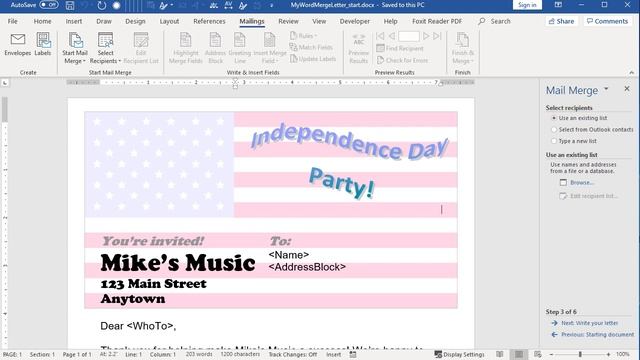Switch to the Developer tab
The height and width of the screenshot is (360, 640).
[x=355, y=21]
